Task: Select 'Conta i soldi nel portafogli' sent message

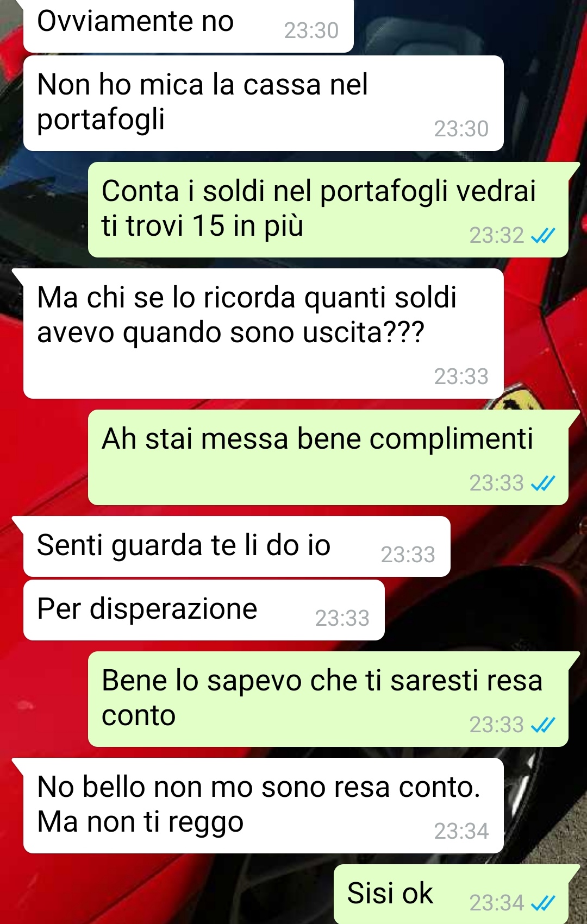Action: point(328,210)
